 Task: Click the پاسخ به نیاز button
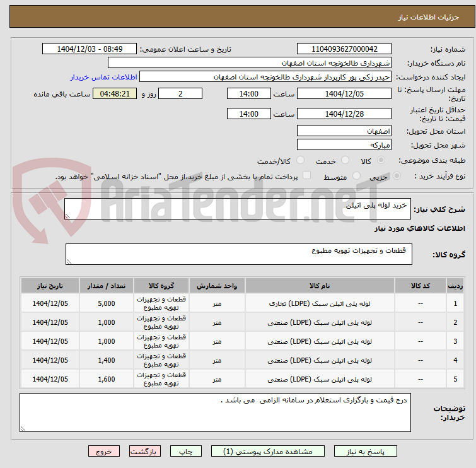click(366, 452)
